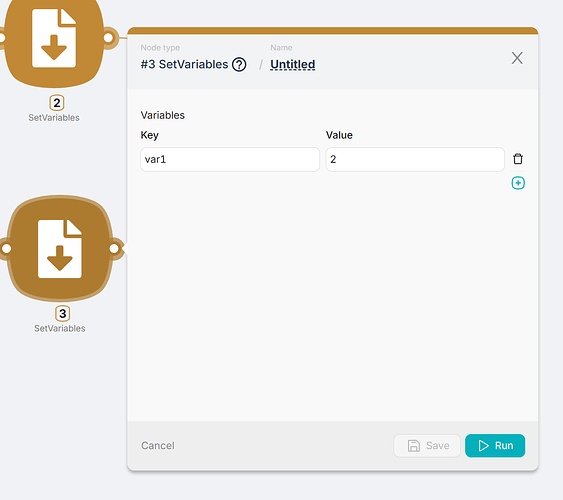Click the Run button
Viewport: 563px width, 500px height.
(495, 445)
